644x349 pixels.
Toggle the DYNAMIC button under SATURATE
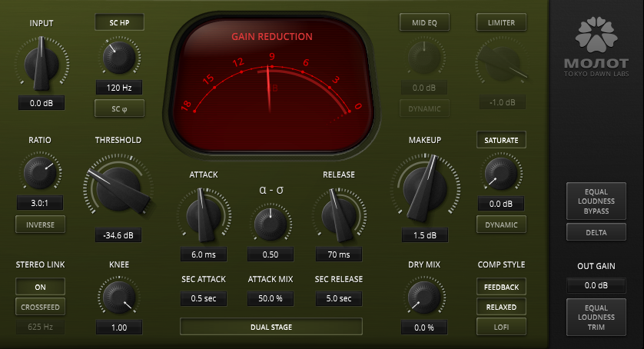click(501, 225)
